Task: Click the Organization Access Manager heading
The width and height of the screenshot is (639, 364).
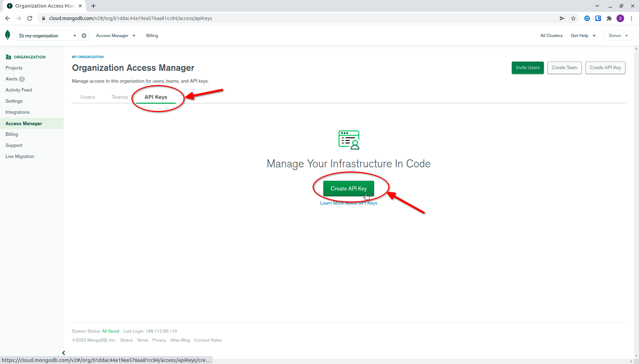Action: pyautogui.click(x=133, y=68)
